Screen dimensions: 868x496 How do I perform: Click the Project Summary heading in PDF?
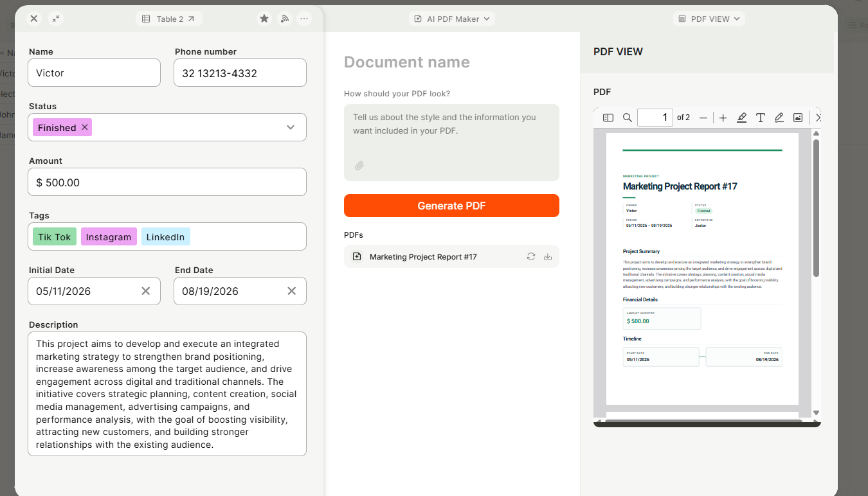click(641, 252)
